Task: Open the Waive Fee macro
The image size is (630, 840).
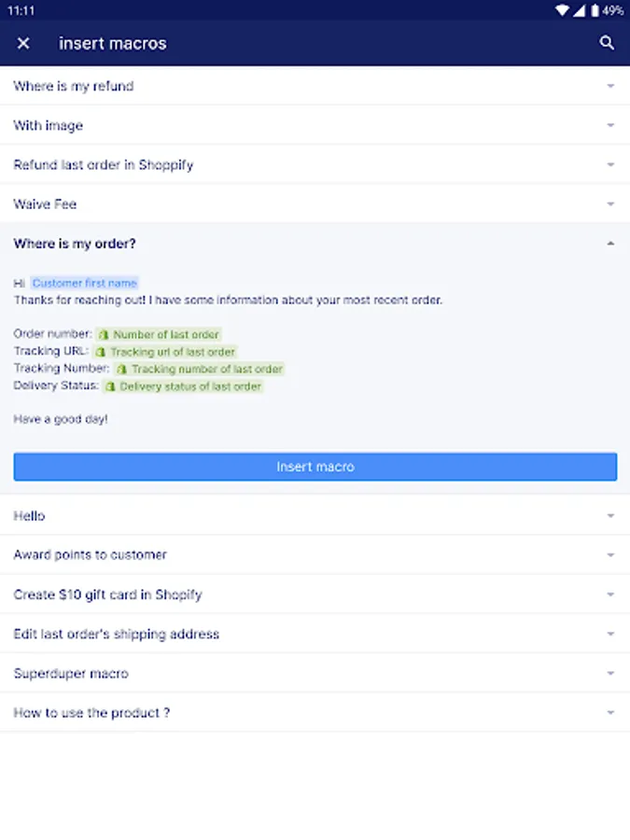Action: 45,204
